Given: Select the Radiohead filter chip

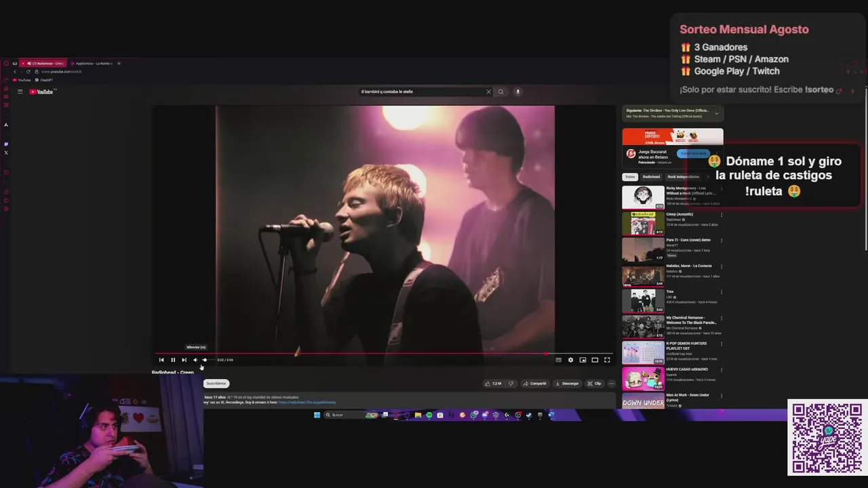Looking at the screenshot, I should (x=651, y=177).
